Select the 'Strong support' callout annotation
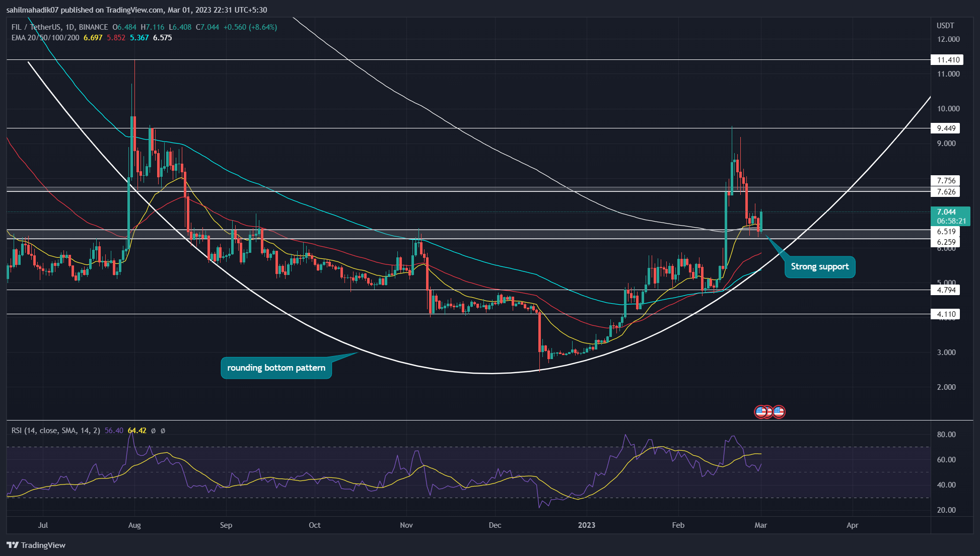The image size is (980, 556). click(819, 267)
